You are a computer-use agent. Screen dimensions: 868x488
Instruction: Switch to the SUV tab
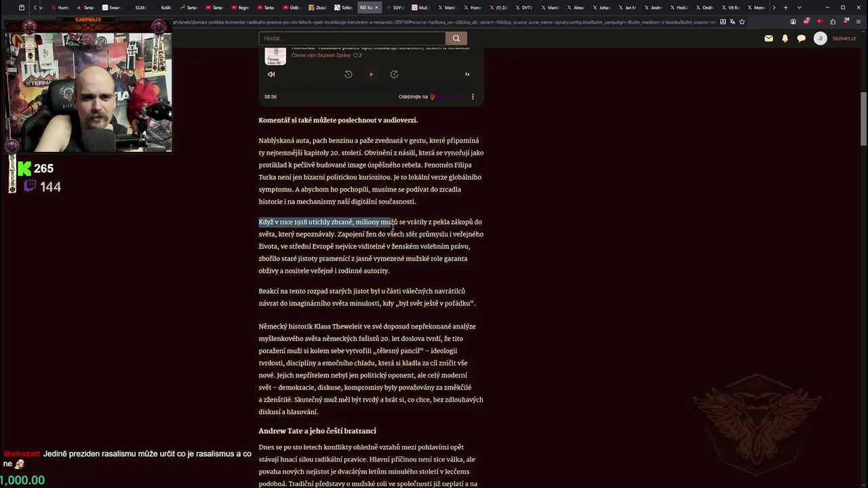tap(397, 7)
